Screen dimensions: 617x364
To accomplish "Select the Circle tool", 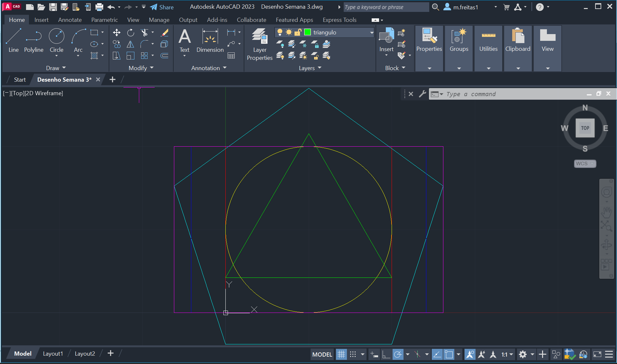I will tap(56, 40).
